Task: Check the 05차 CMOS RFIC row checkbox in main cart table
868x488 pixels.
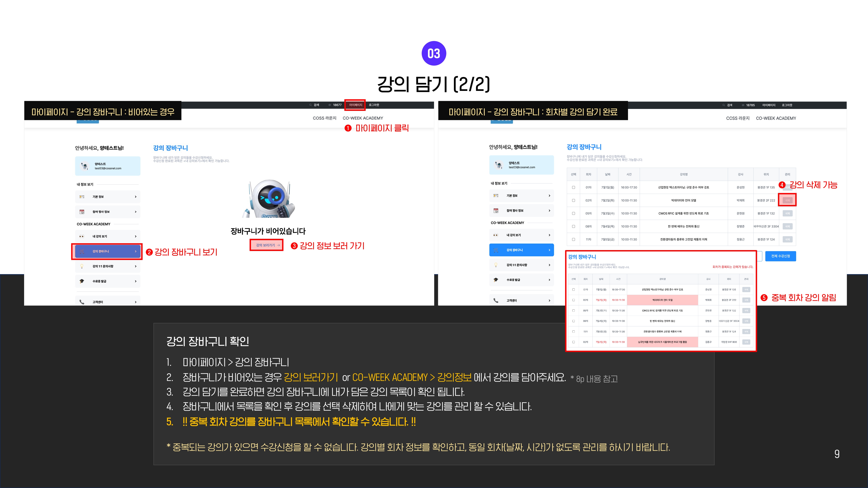Action: [573, 213]
